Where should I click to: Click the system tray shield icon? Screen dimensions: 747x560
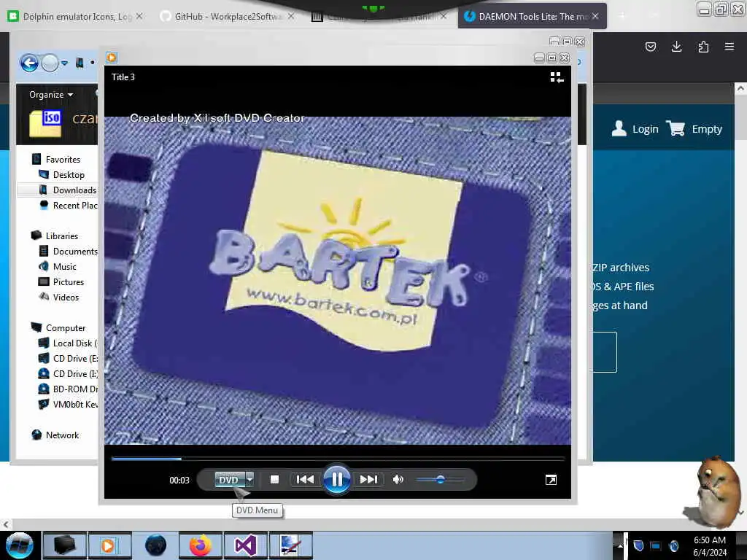coord(638,545)
